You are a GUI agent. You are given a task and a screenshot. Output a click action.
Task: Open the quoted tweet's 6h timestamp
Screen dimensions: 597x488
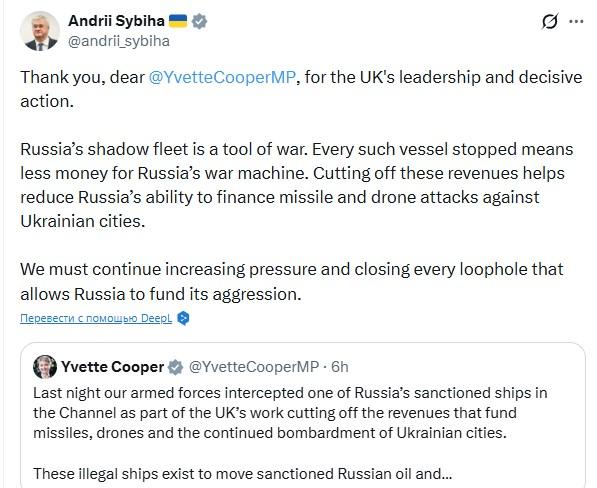point(340,367)
